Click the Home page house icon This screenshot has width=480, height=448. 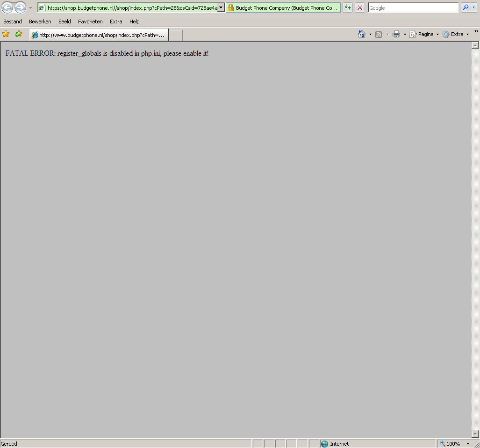pos(361,34)
